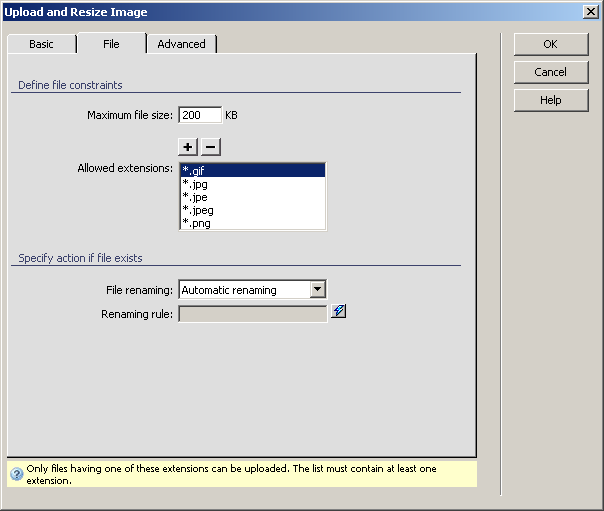
Task: Select *.gif in Allowed extensions list
Action: tap(252, 171)
